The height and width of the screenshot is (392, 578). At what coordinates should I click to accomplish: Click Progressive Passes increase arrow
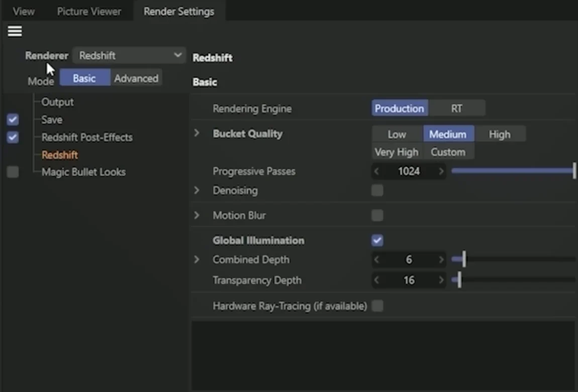(441, 171)
